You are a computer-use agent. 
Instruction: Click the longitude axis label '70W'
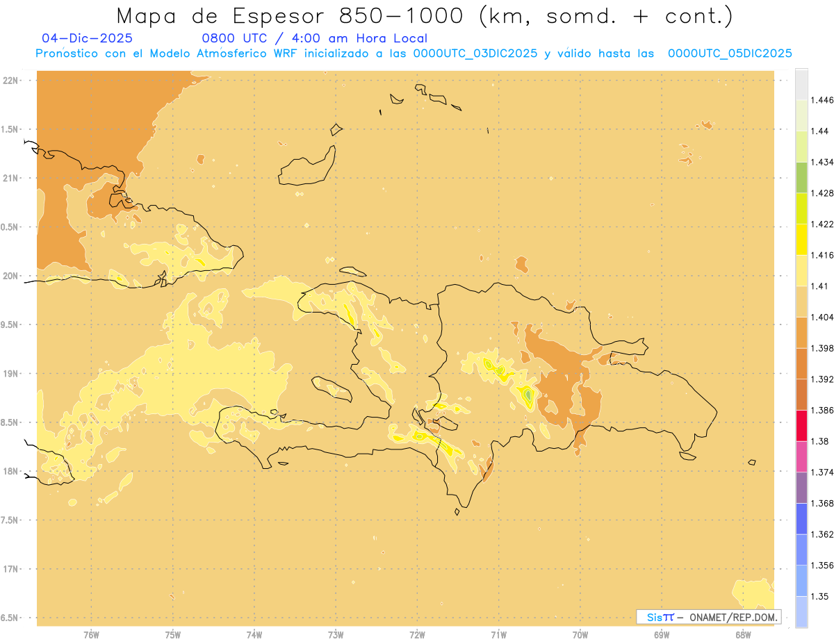[x=580, y=634]
